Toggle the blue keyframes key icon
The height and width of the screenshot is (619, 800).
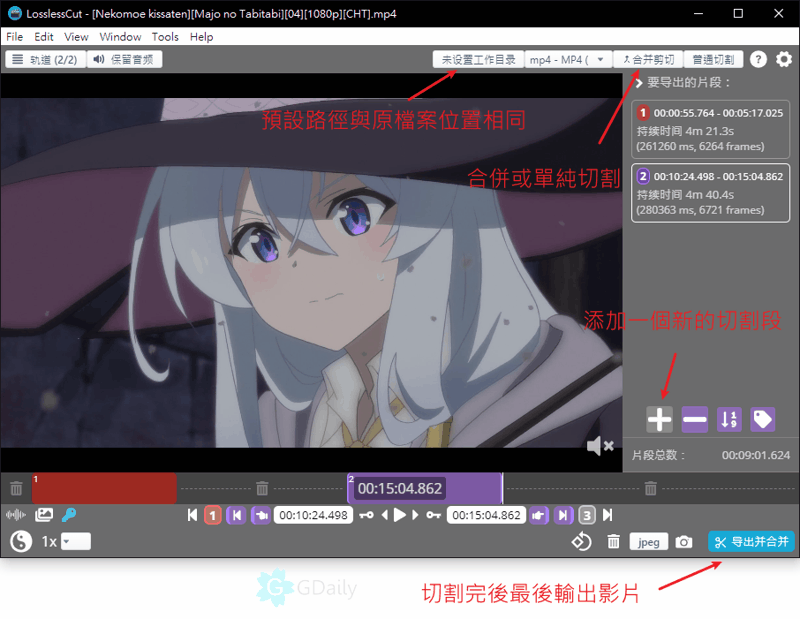[69, 515]
